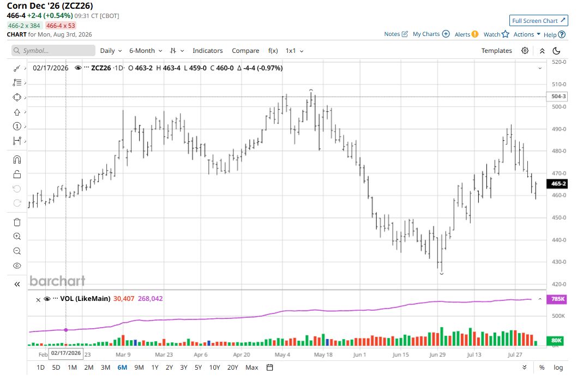Select the line drawing tool
The width and height of the screenshot is (583, 392).
[17, 68]
